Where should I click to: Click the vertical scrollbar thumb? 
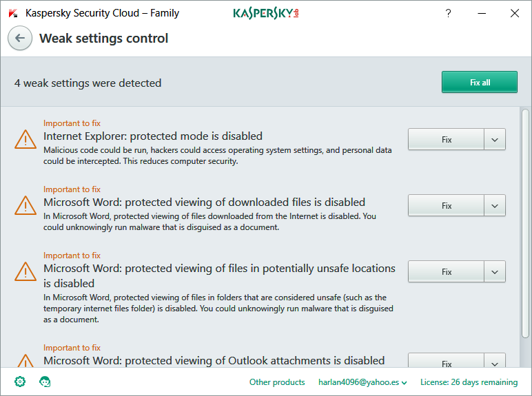coord(525,223)
